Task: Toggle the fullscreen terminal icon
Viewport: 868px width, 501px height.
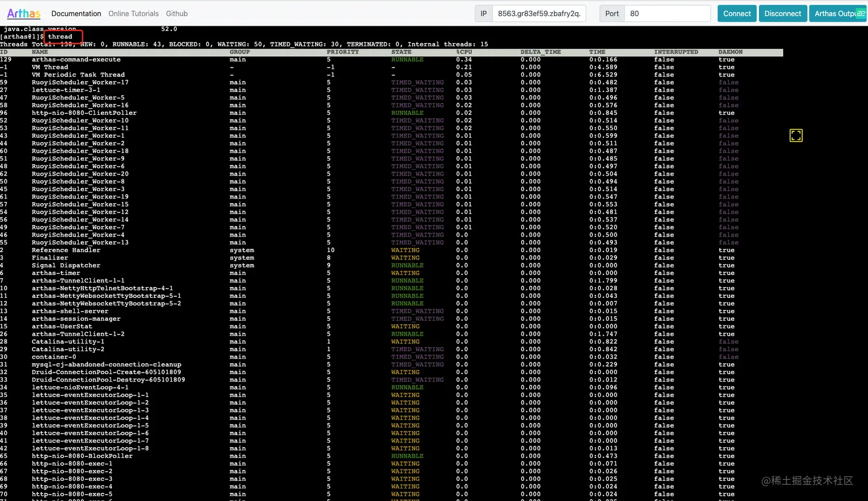Action: (x=796, y=135)
